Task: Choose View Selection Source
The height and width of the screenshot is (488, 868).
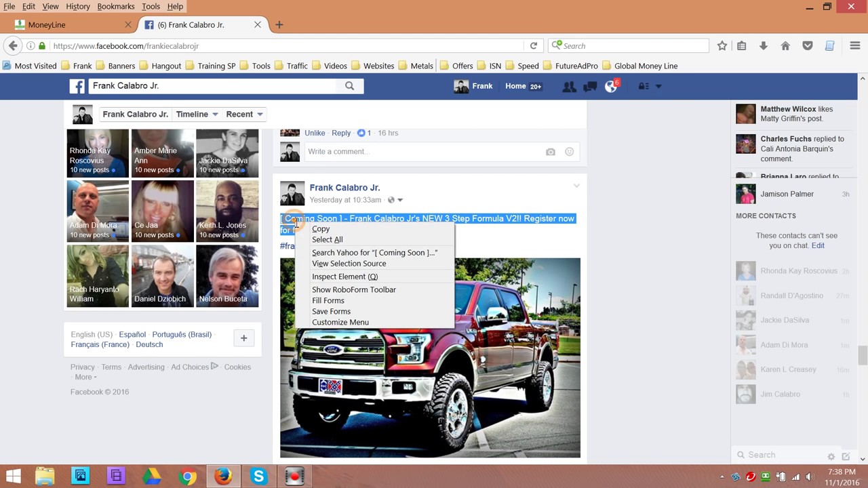Action: coord(349,263)
